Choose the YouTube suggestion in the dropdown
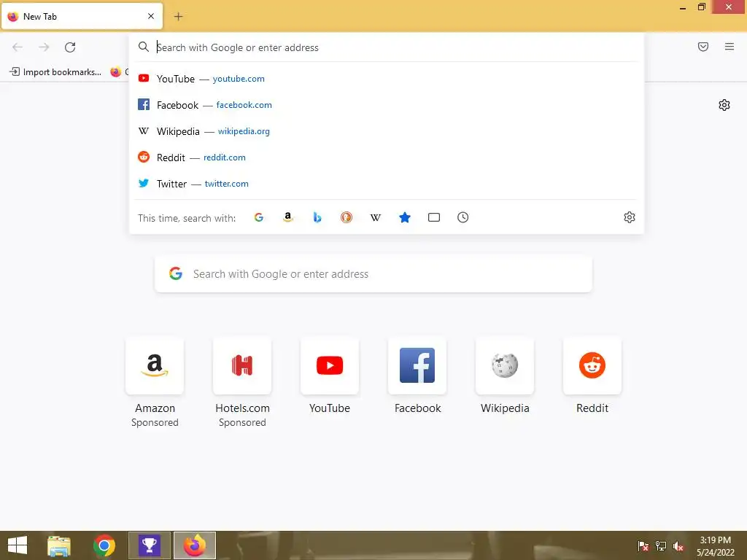Screen dimensions: 747x560 click(386, 79)
